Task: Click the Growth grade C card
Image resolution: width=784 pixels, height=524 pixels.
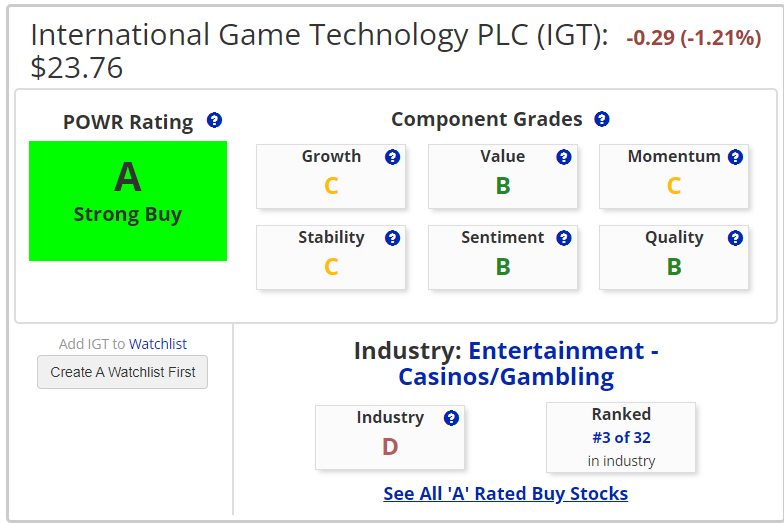Action: [x=331, y=176]
